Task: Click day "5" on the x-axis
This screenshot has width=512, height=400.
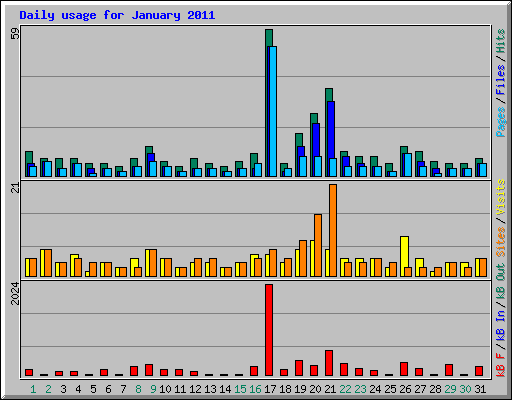Action: point(93,389)
